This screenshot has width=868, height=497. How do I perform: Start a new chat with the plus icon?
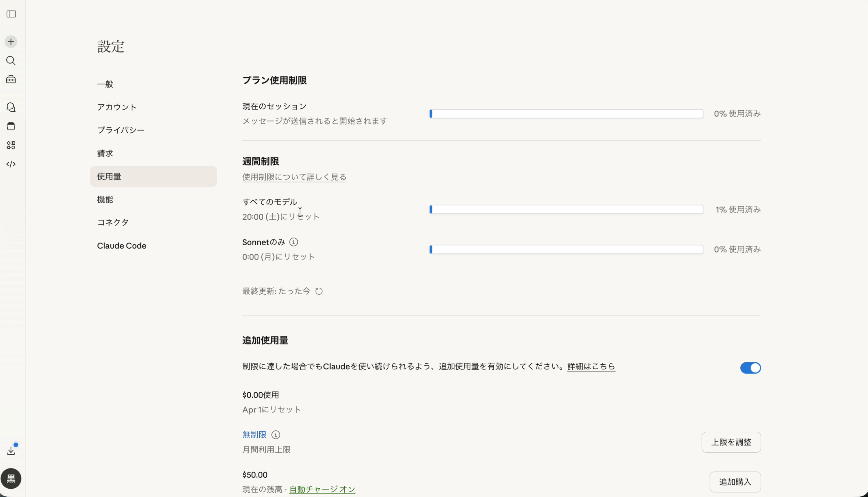click(11, 41)
